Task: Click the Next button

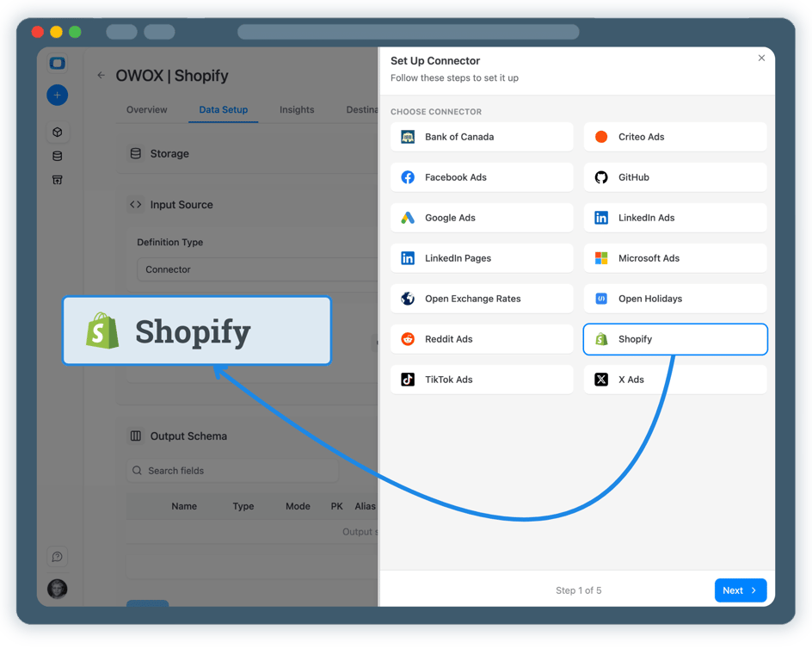Action: click(x=740, y=590)
